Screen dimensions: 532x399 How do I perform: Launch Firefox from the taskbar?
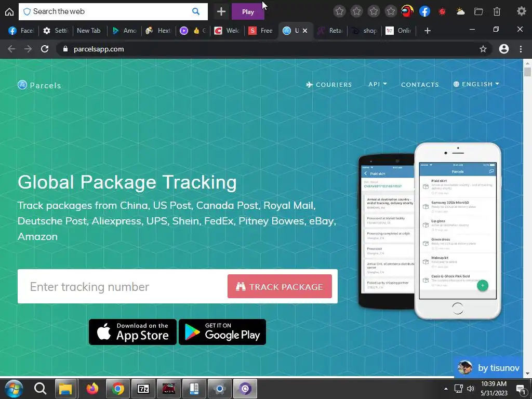[x=92, y=389]
